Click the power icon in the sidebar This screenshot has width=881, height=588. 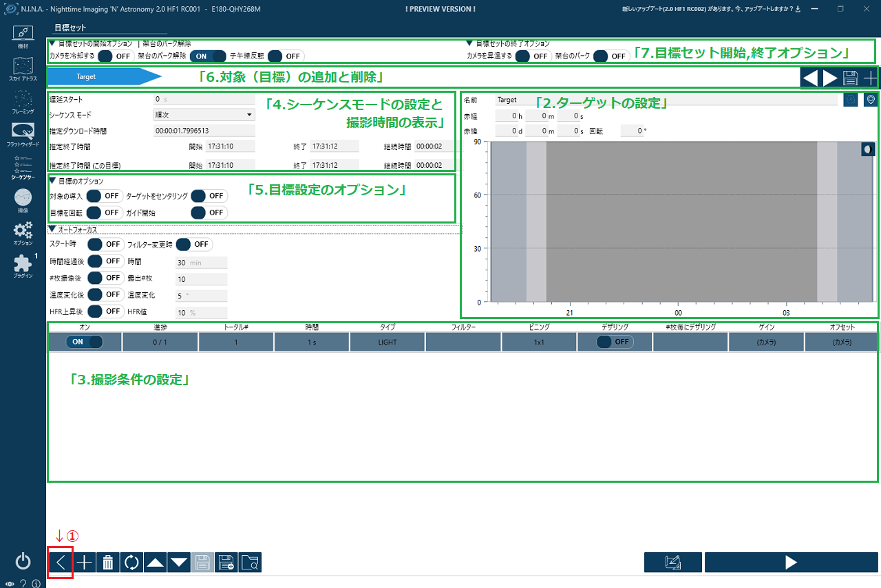click(x=23, y=561)
